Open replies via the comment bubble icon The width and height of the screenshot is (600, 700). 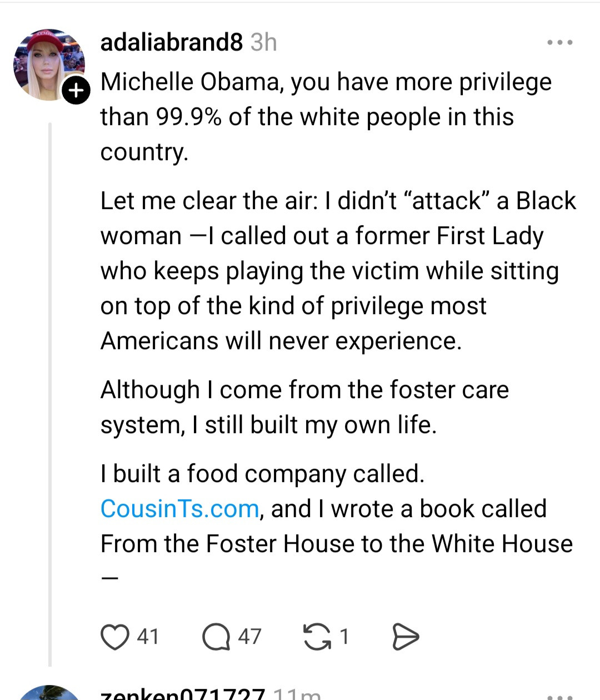(x=216, y=637)
